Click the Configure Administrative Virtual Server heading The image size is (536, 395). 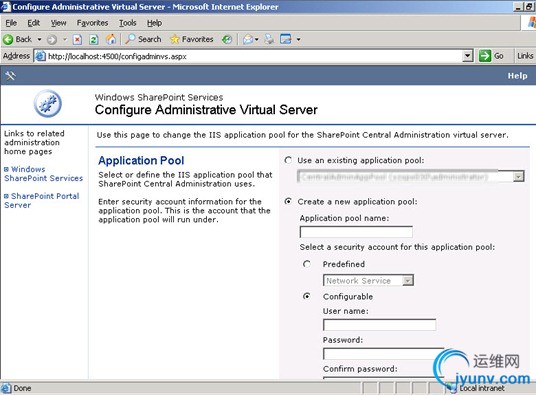click(x=206, y=110)
